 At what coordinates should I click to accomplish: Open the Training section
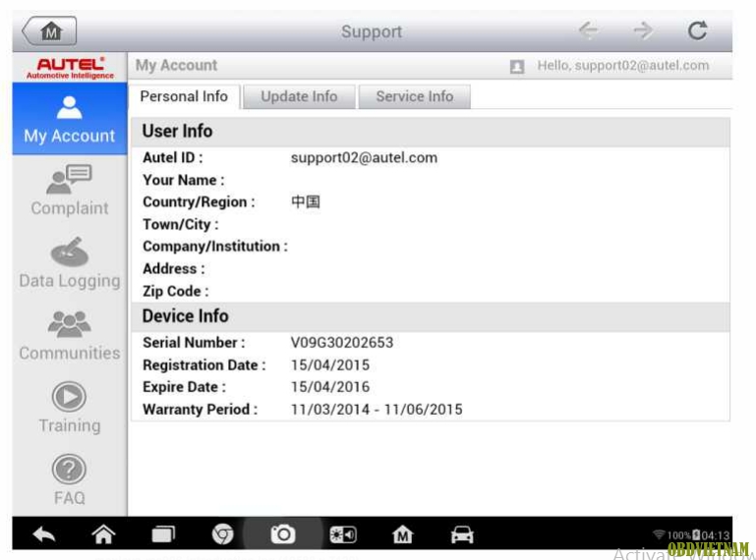pyautogui.click(x=70, y=408)
